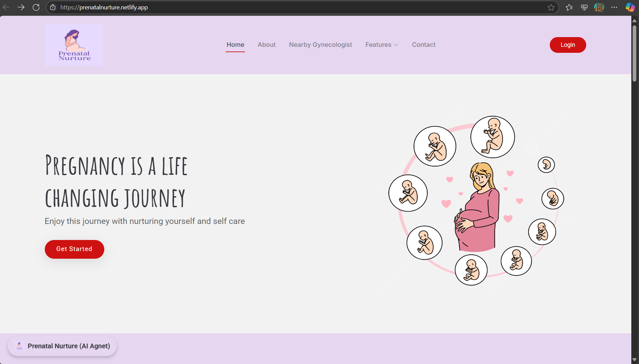Click the back navigation arrow
639x364 pixels.
coord(6,7)
